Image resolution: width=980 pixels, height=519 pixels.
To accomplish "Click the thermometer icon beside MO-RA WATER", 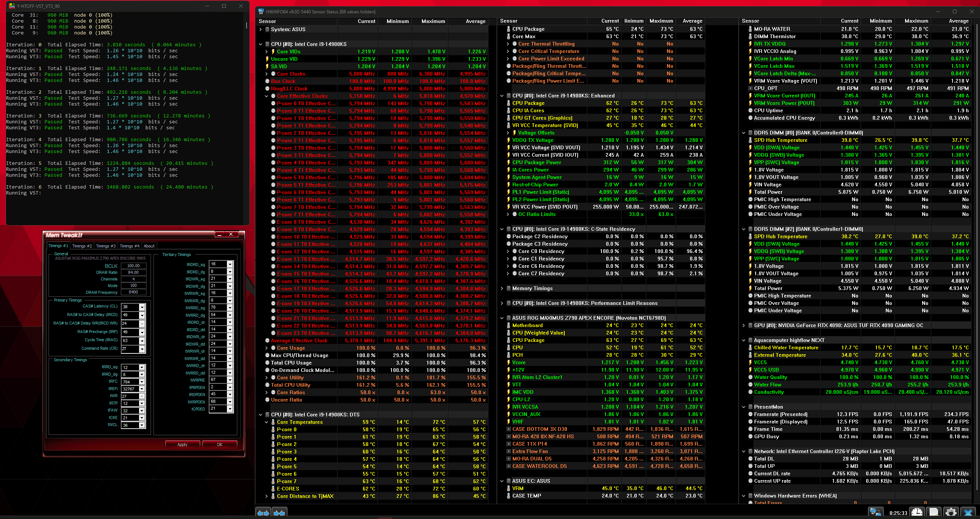I will click(x=750, y=29).
